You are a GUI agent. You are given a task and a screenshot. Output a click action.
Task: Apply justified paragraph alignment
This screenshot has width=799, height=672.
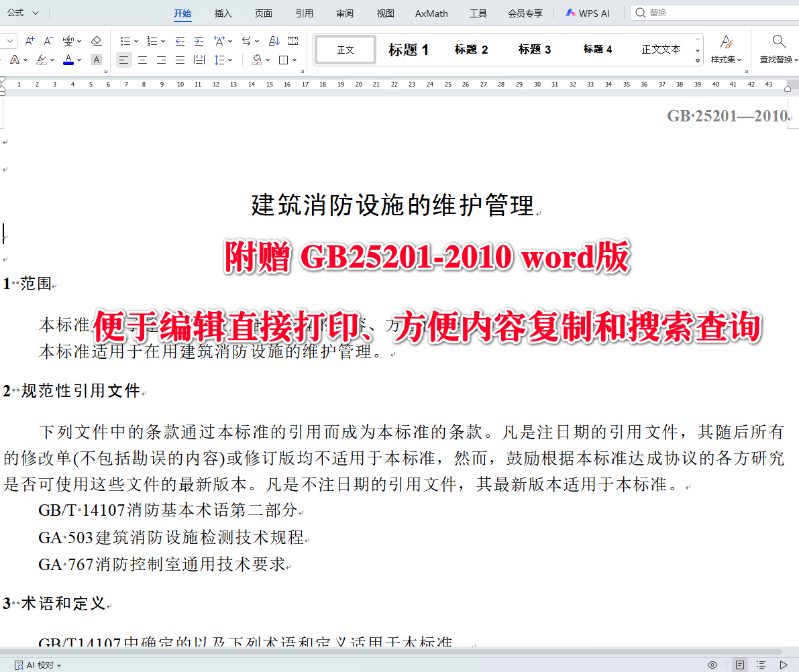(180, 60)
